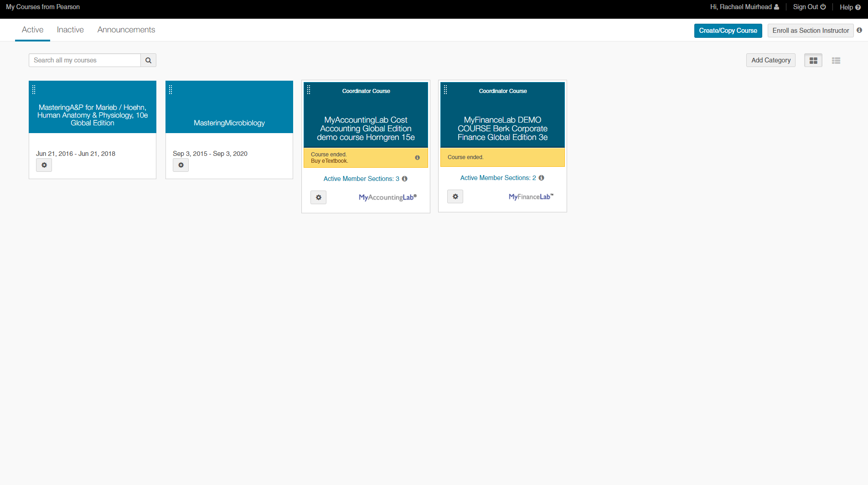Click the Buy eTextbook text
Viewport: 868px width, 485px height.
tap(329, 161)
